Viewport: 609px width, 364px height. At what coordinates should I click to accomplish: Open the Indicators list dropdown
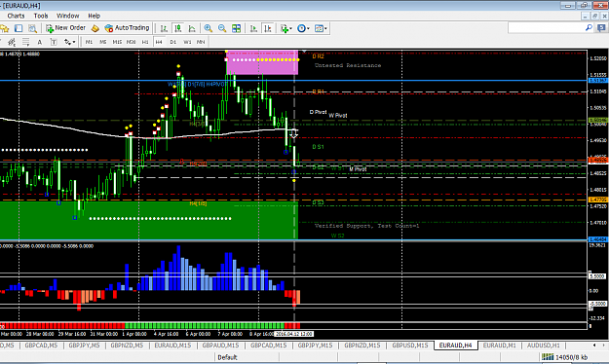pyautogui.click(x=286, y=28)
